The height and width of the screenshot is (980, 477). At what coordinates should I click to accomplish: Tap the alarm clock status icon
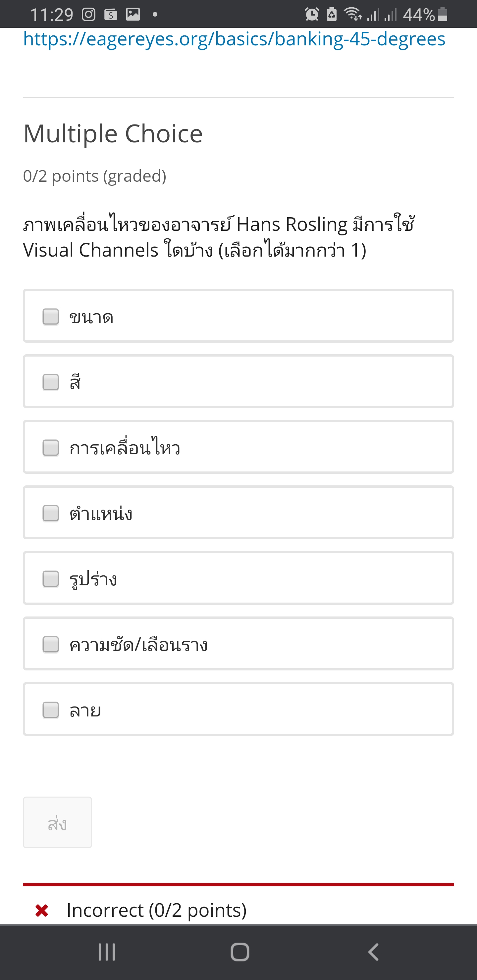pyautogui.click(x=312, y=15)
